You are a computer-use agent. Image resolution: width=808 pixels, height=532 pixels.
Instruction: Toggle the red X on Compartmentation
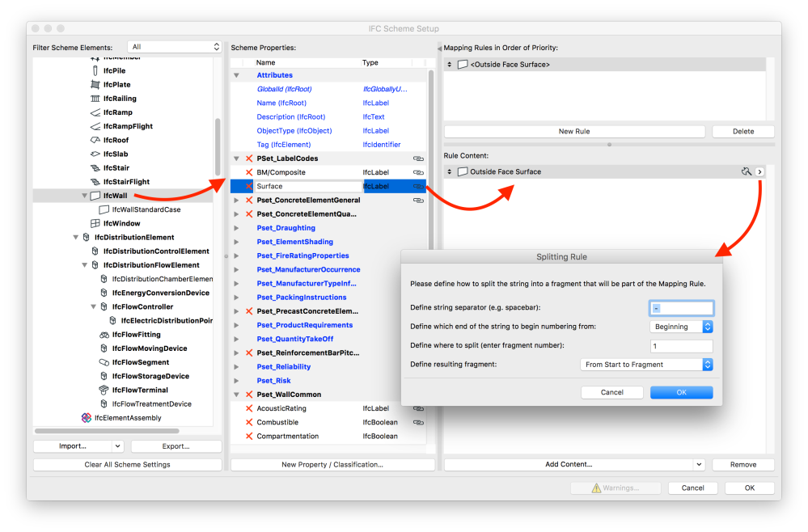[x=249, y=437]
